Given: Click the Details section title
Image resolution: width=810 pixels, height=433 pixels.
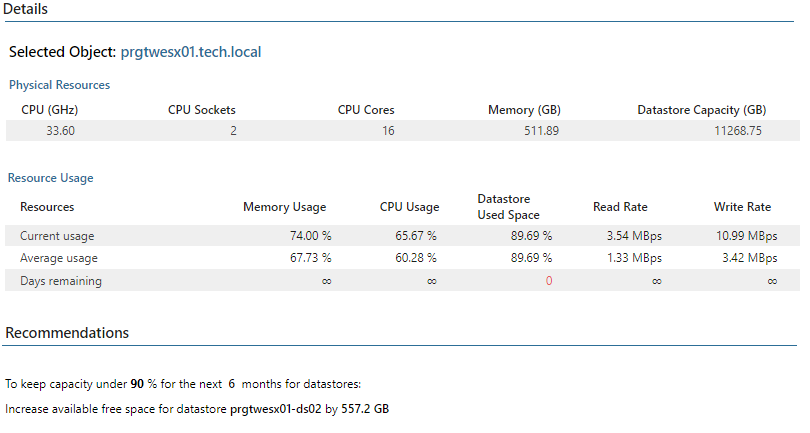Looking at the screenshot, I should pos(25,9).
